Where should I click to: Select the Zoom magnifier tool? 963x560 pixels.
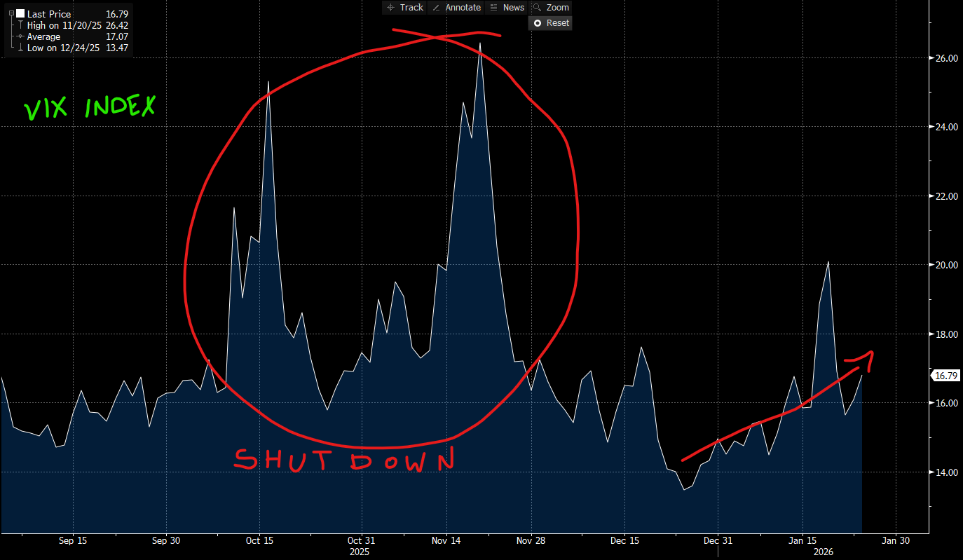pyautogui.click(x=551, y=7)
